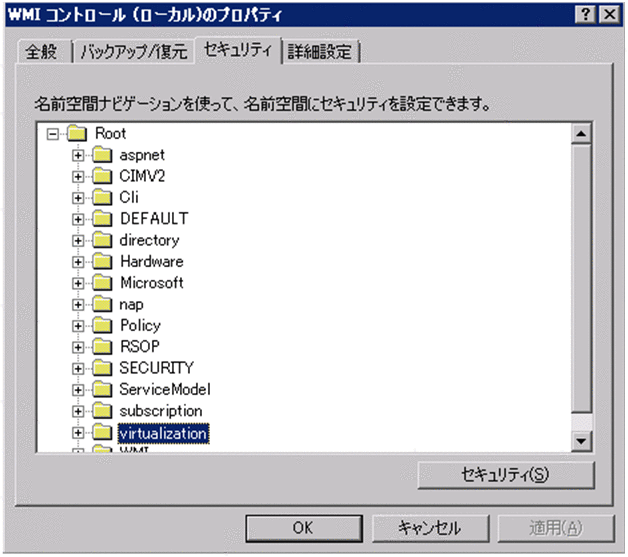Click the Policy folder icon
This screenshot has width=628, height=557.
102,325
